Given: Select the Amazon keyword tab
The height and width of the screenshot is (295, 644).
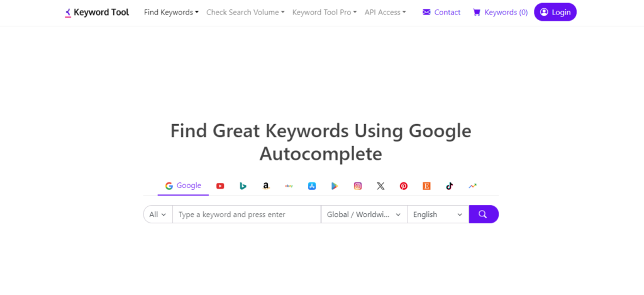Looking at the screenshot, I should pyautogui.click(x=266, y=186).
